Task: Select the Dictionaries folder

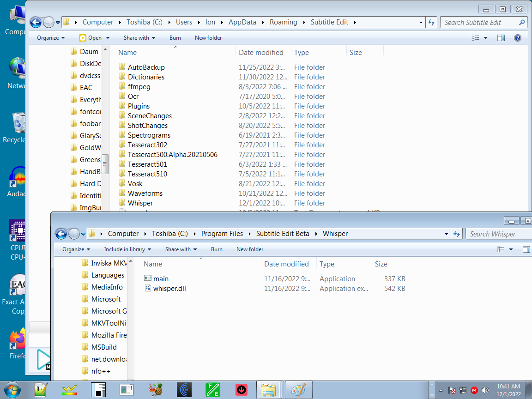Action: [146, 77]
